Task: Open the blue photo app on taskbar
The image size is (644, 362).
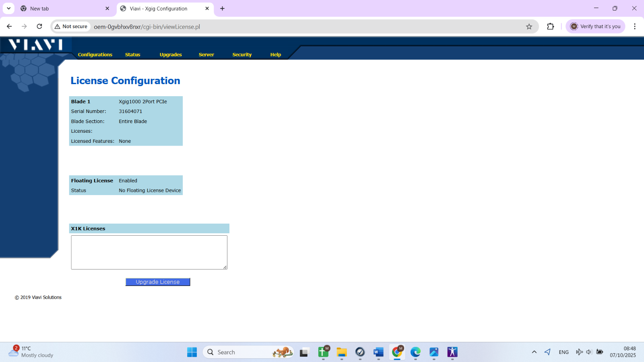Action: [434, 352]
